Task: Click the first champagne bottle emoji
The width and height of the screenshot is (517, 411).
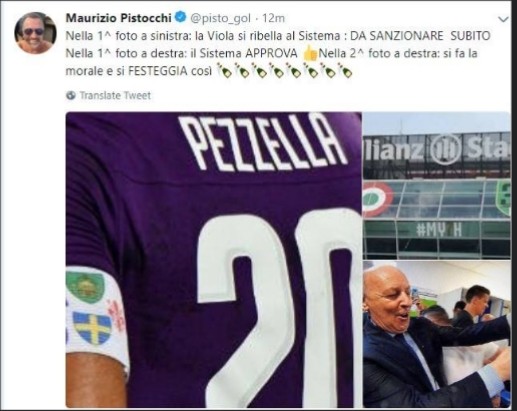Action: [224, 71]
